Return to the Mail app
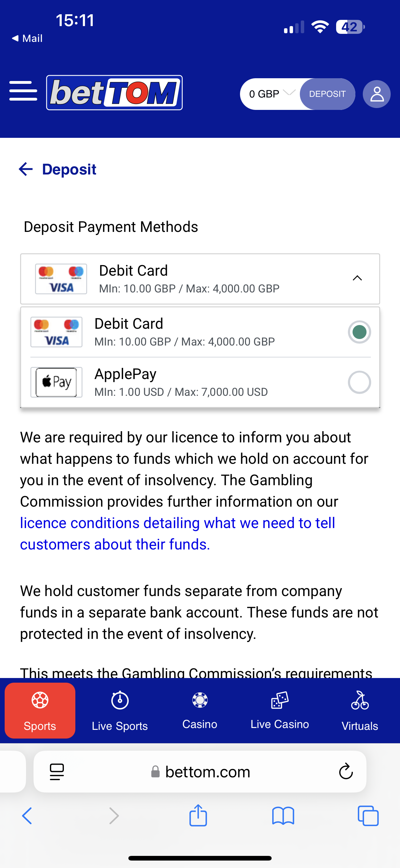This screenshot has height=868, width=400. [27, 38]
